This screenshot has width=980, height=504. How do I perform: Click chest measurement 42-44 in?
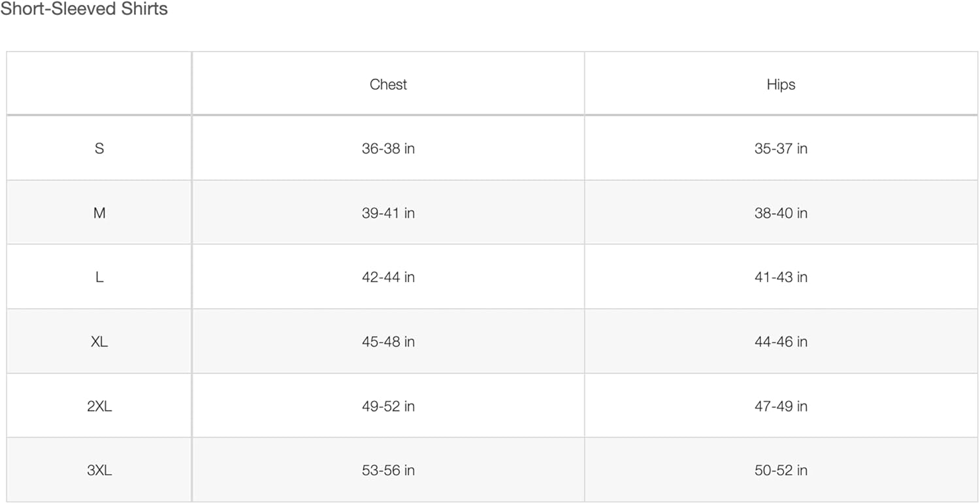point(388,277)
